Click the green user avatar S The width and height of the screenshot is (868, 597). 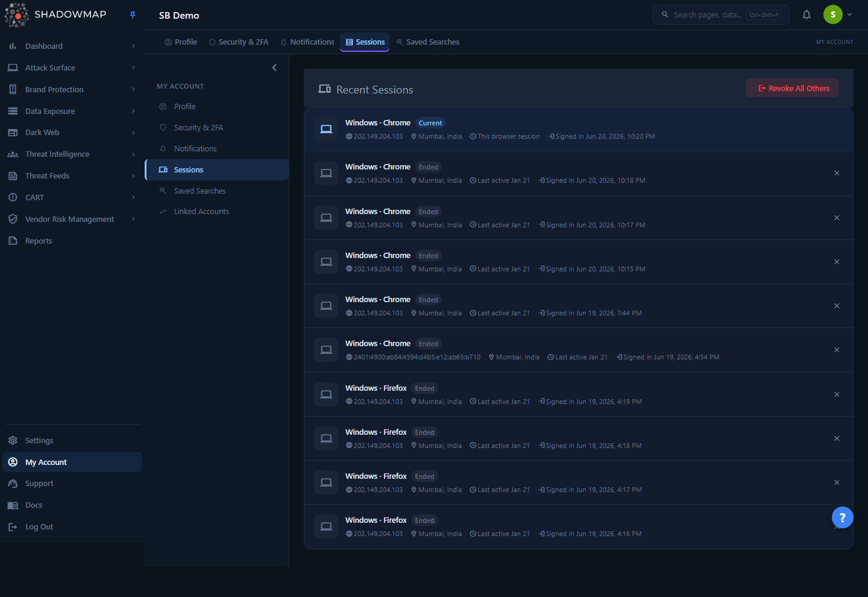(833, 14)
